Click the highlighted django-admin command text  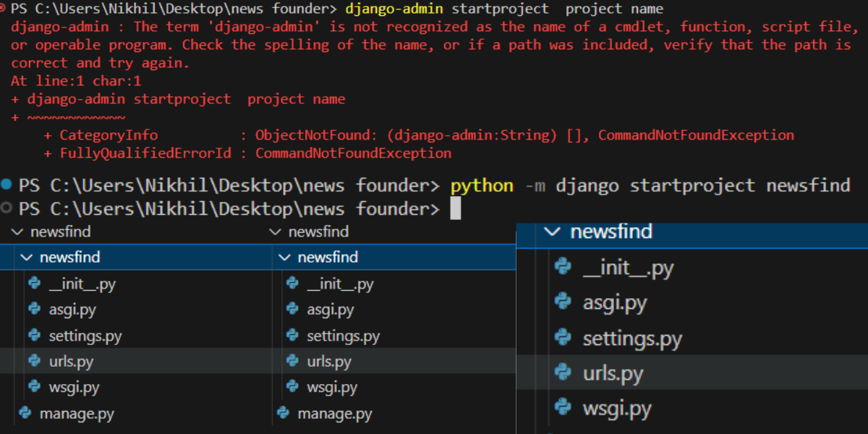coord(396,9)
